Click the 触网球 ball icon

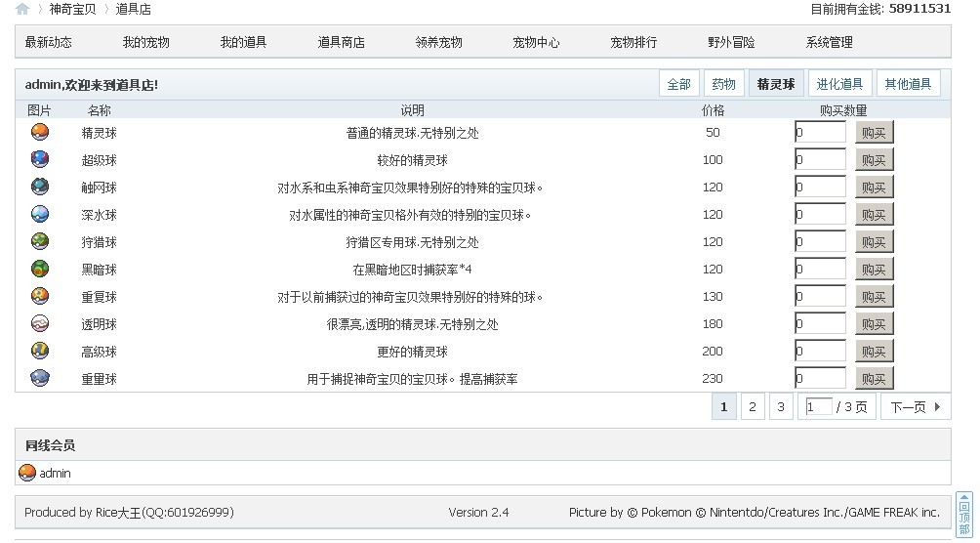[40, 188]
